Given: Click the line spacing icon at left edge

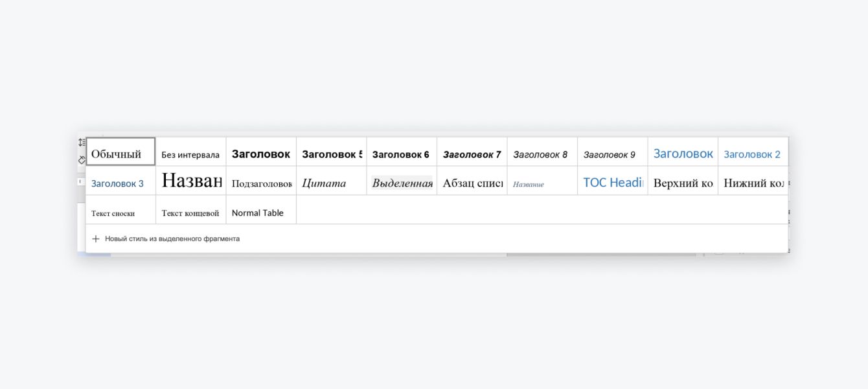Looking at the screenshot, I should (82, 142).
